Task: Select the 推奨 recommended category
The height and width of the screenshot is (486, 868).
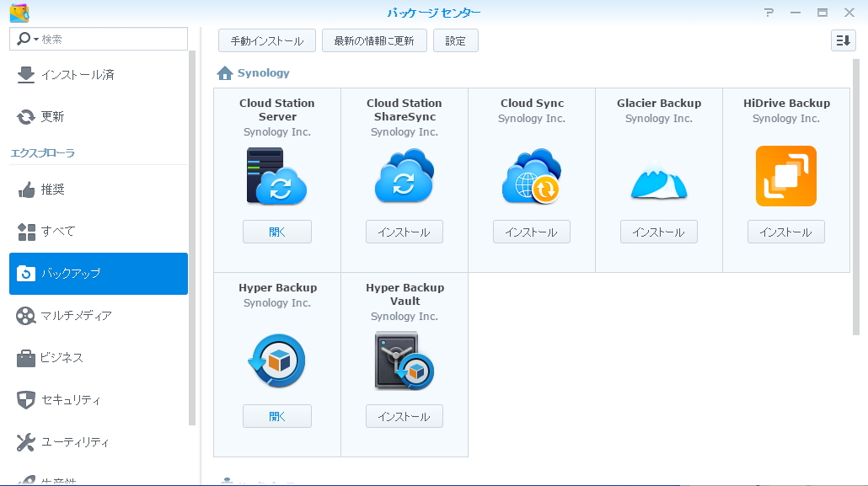Action: point(99,190)
